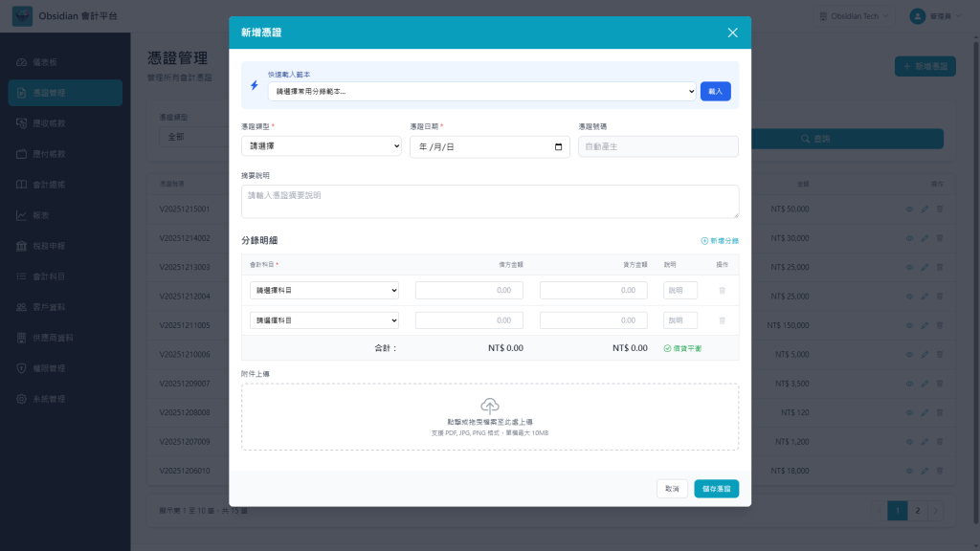Screen dimensions: 980x551
Task: Click the calendar icon in 憑證日期 field
Action: [x=558, y=146]
